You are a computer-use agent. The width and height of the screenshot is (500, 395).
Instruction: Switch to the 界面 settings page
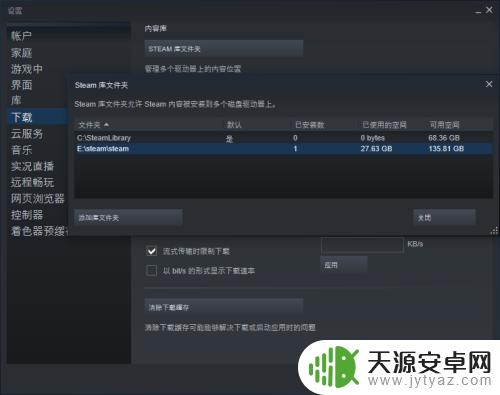(x=21, y=85)
